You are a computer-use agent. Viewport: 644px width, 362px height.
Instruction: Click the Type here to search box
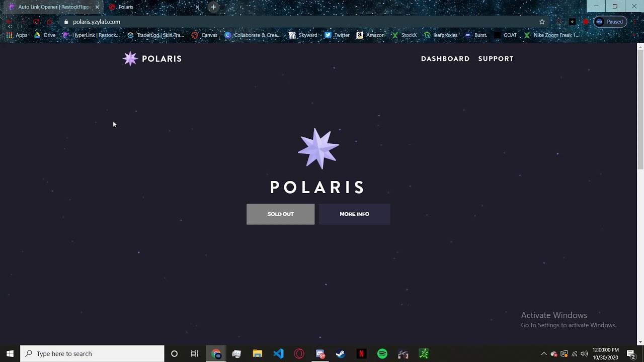[92, 353]
